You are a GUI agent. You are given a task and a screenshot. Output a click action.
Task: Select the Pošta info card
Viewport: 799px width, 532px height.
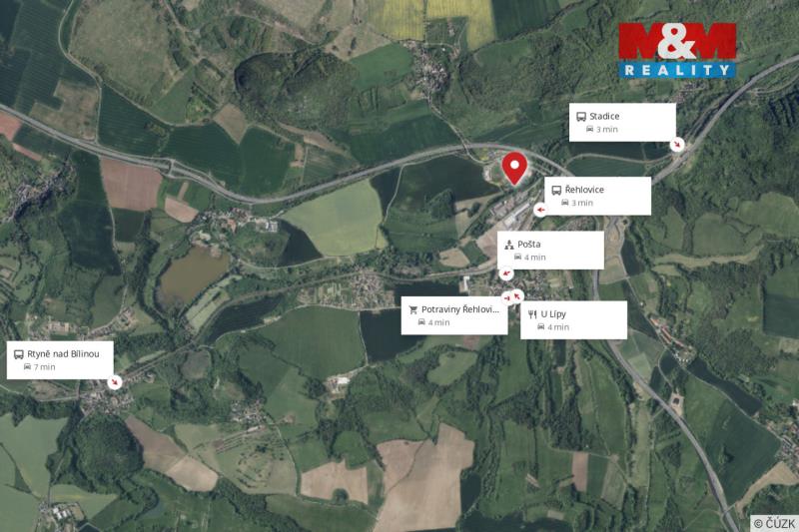point(551,251)
